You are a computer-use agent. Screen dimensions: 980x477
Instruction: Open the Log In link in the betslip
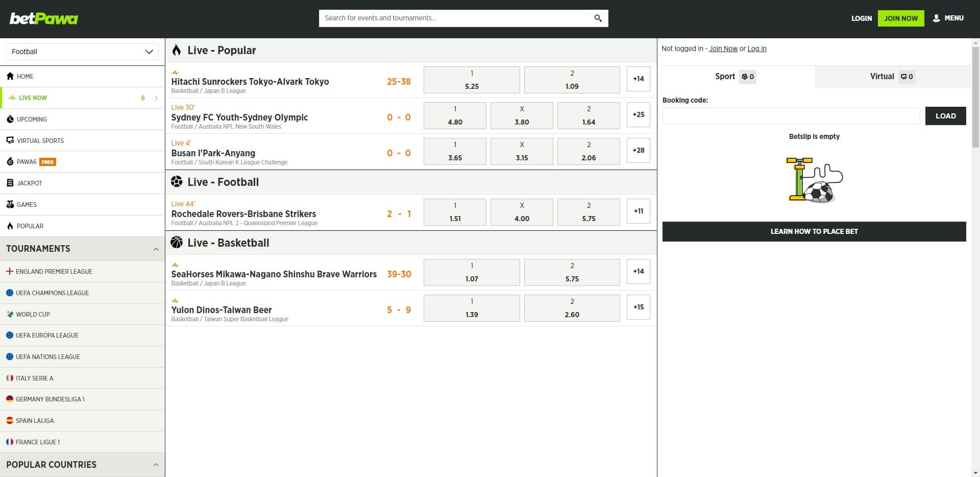(x=756, y=49)
